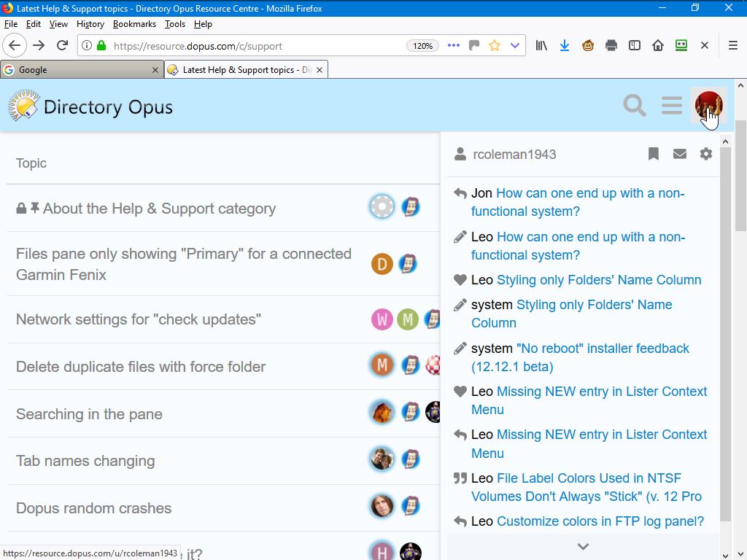Screen dimensions: 747x560
Task: Toggle the sidebars icon in toolbar
Action: pos(635,46)
